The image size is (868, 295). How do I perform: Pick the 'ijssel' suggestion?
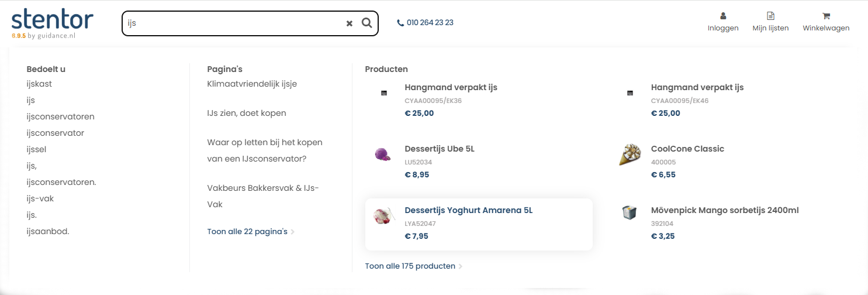(36, 149)
